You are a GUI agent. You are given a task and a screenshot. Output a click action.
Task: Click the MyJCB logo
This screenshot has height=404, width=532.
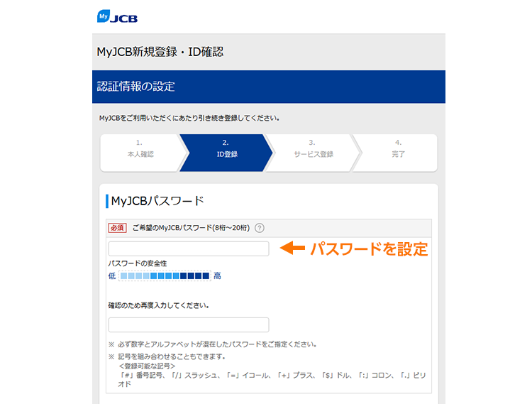point(117,16)
